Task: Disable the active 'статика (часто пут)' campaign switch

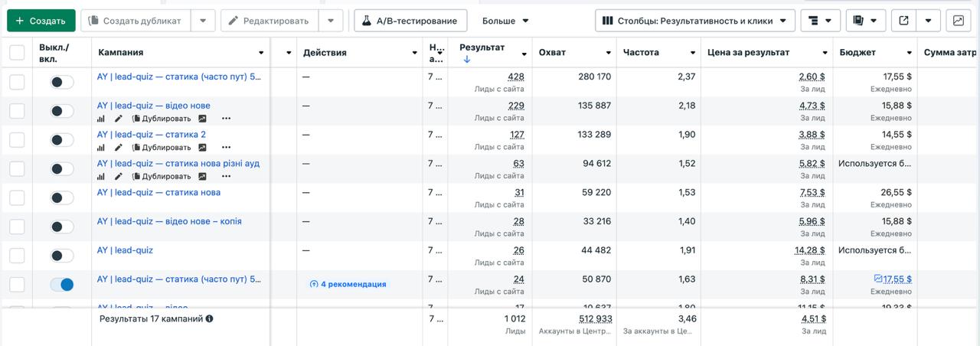Action: [x=62, y=285]
